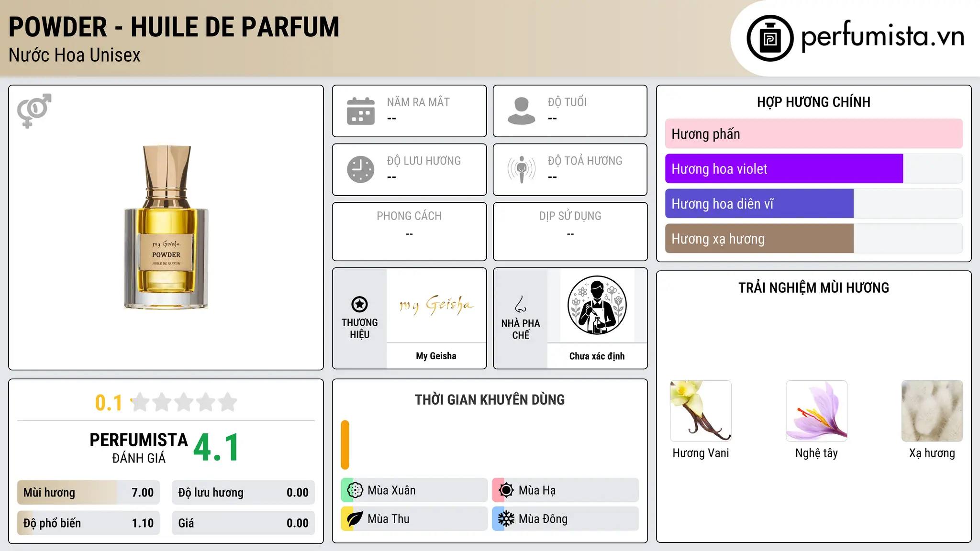Viewport: 980px width, 551px height.
Task: Click the Năm ra mắt label
Action: point(418,102)
